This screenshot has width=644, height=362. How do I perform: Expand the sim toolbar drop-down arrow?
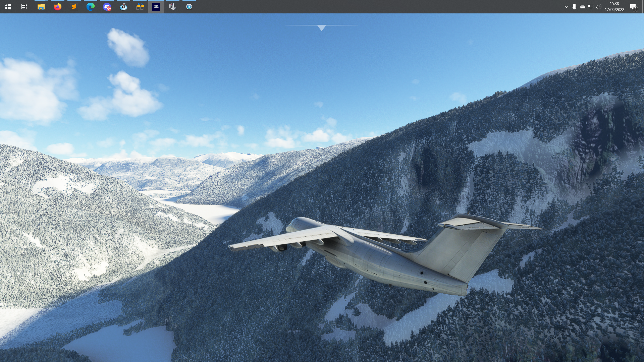321,28
